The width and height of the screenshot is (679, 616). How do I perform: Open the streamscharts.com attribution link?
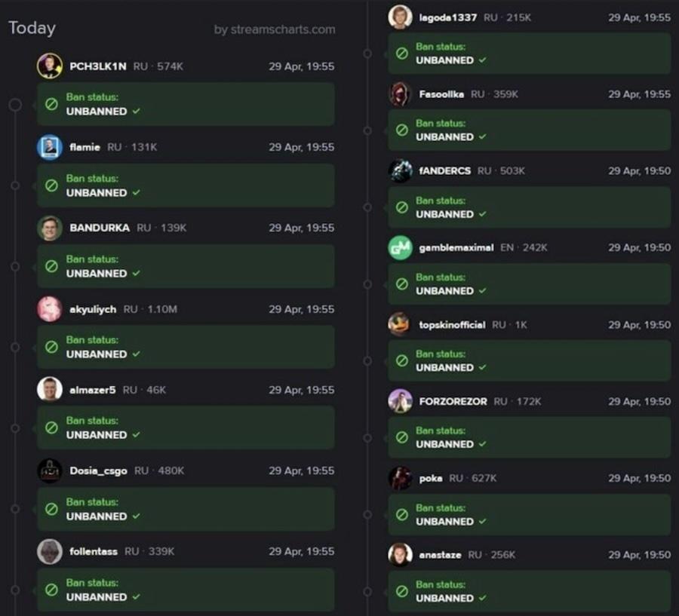pos(275,29)
